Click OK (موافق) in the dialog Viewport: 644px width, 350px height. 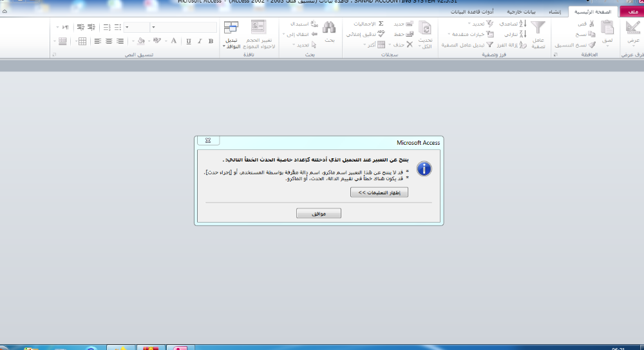pyautogui.click(x=319, y=214)
